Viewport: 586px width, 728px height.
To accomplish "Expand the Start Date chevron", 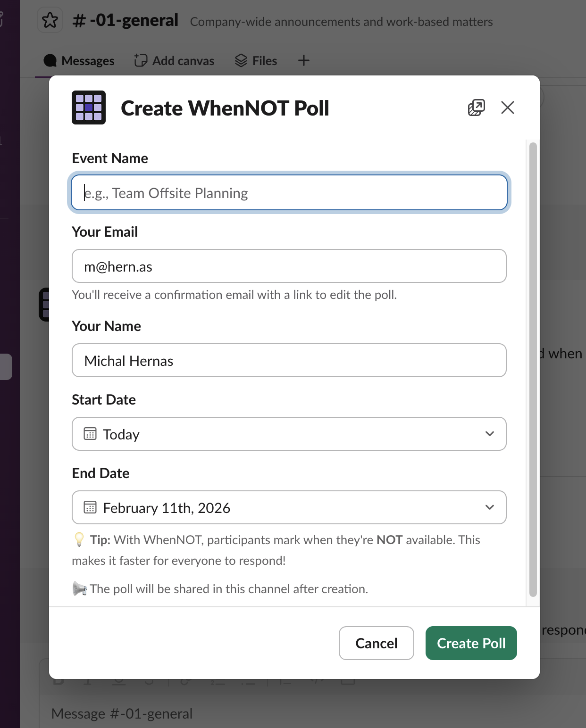I will [x=489, y=434].
